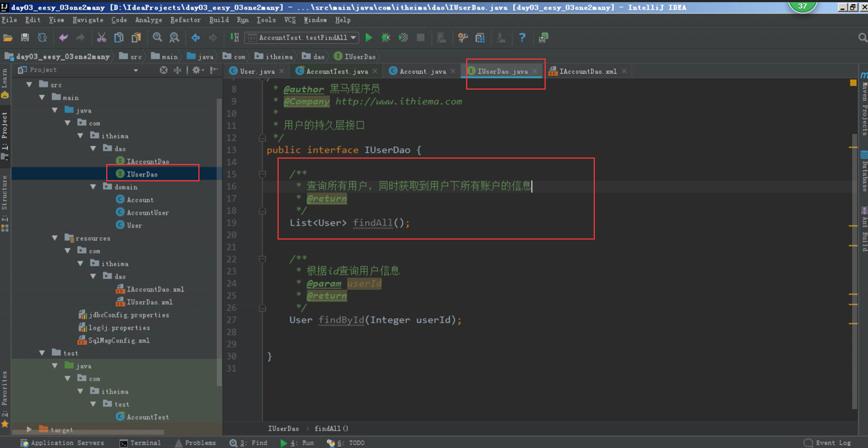This screenshot has height=448, width=868.
Task: Open the AccountTest.testFindAll run configuration dropdown
Action: click(302, 38)
